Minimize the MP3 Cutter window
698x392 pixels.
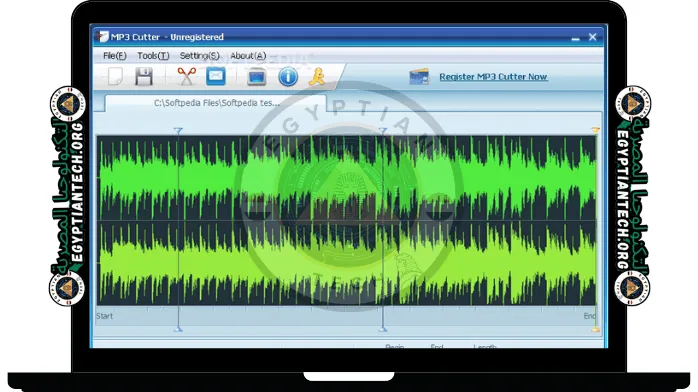[576, 38]
